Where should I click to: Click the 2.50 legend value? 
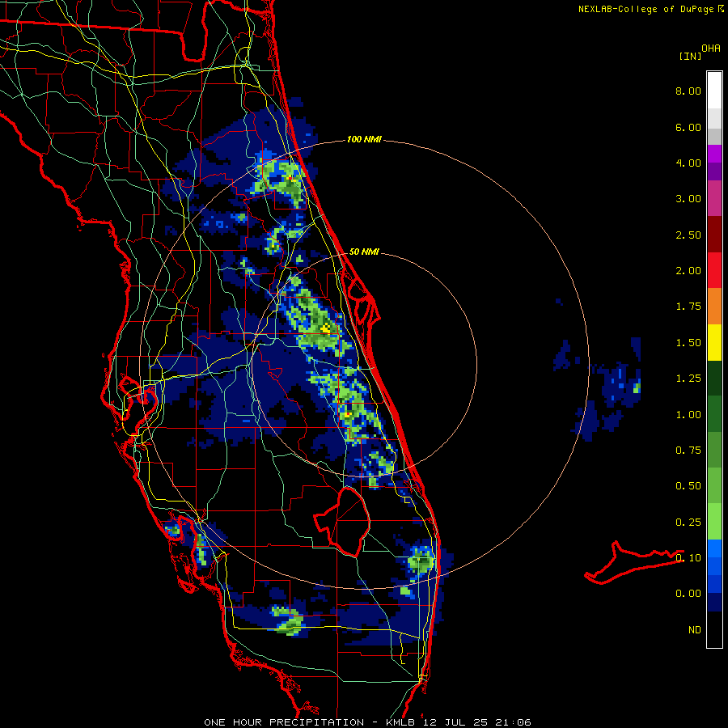[x=688, y=235]
